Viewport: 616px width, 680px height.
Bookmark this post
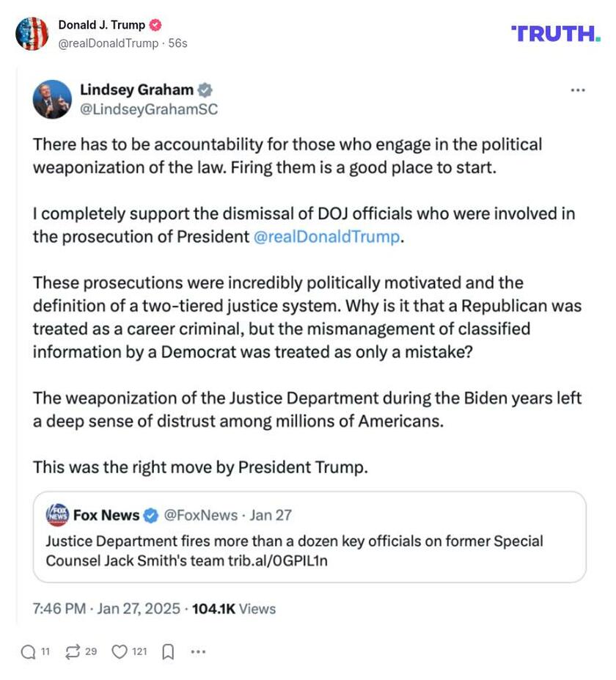click(x=168, y=651)
